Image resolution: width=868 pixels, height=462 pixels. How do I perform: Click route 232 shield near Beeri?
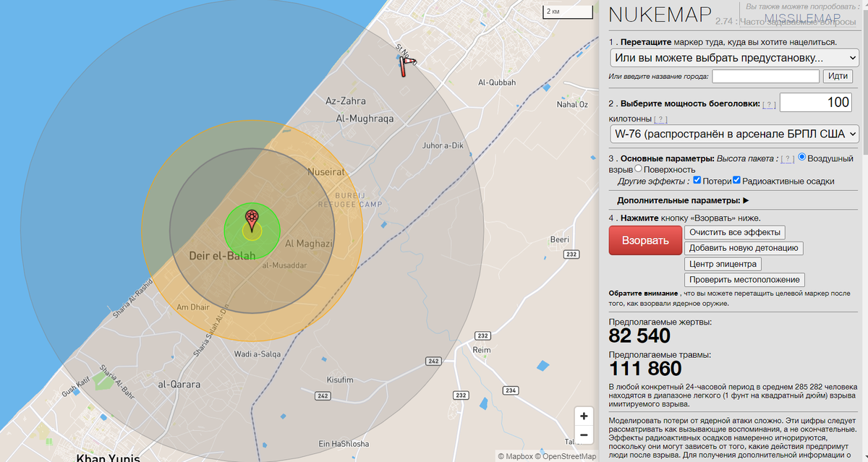pos(572,254)
